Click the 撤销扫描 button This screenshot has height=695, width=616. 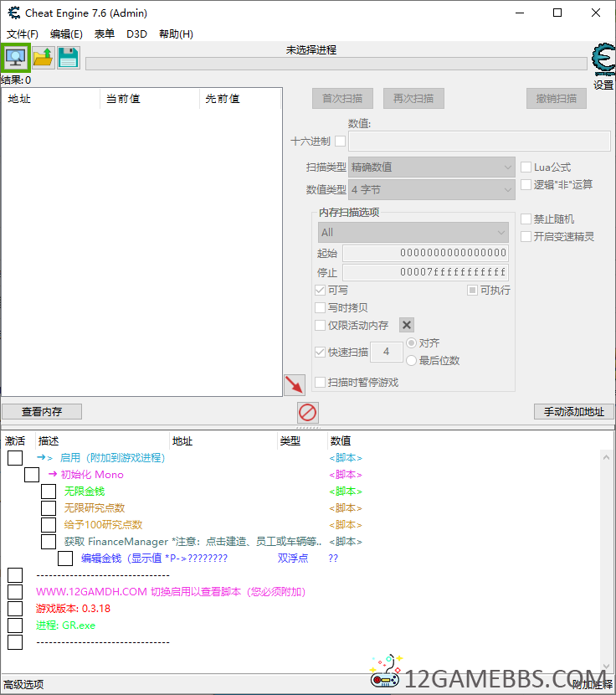click(x=557, y=99)
